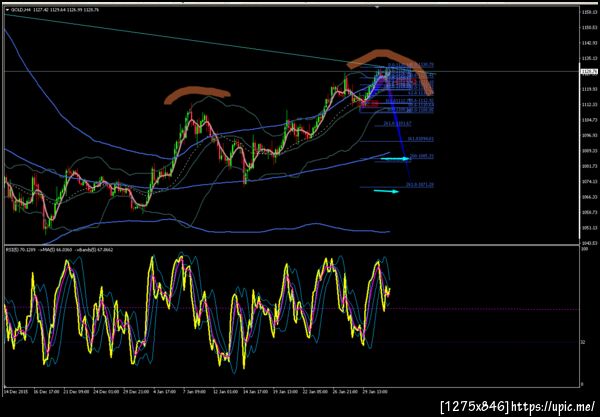This screenshot has height=417, width=600.
Task: Click the 4 Jan 17:00 time axis label
Action: [x=166, y=392]
